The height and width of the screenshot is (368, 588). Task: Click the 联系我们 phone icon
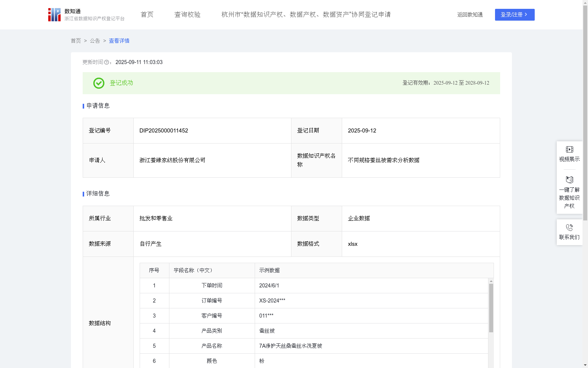569,227
